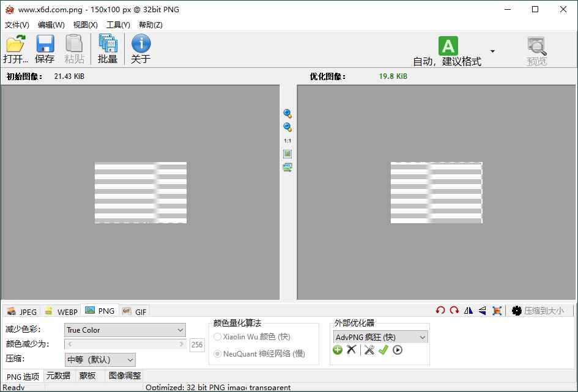Open the 工具(Y) menu
Viewport: 578px width, 392px height.
[x=118, y=24]
